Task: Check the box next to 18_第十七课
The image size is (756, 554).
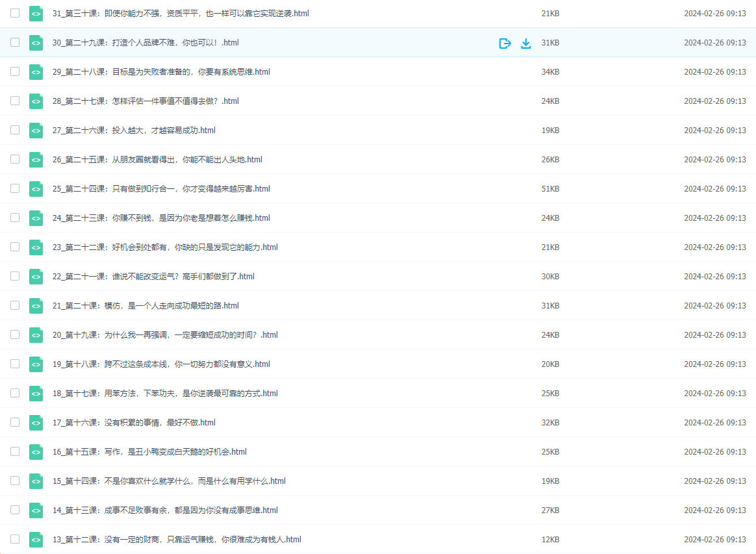Action: click(15, 393)
